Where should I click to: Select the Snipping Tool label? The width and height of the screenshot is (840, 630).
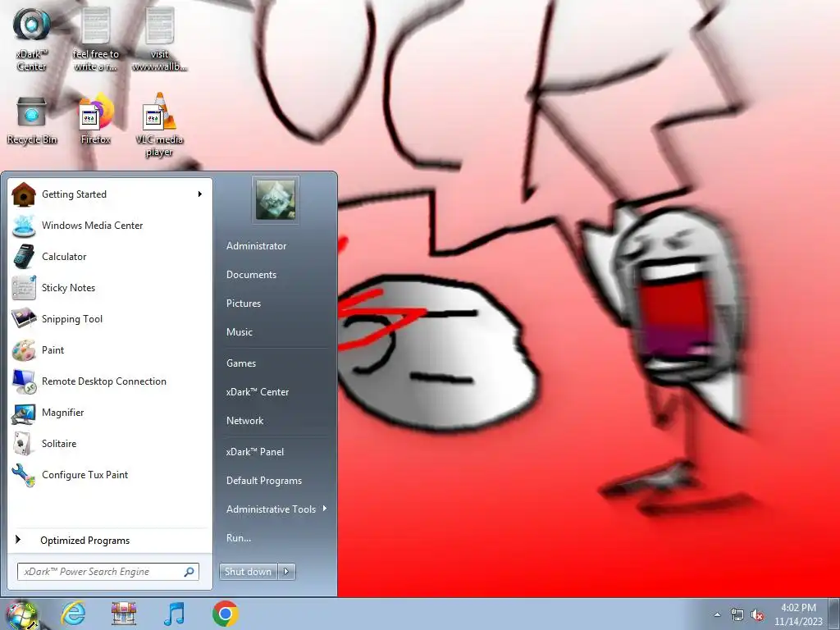(72, 319)
